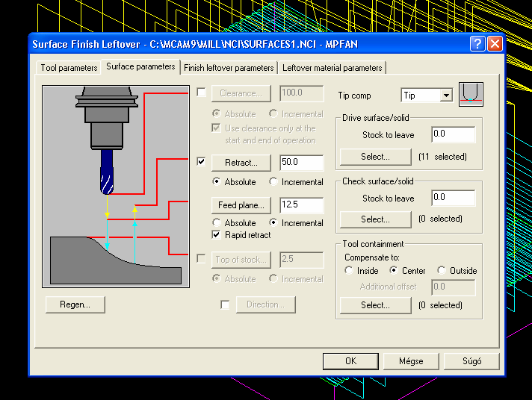
Task: Click the Additional offset field
Action: pos(454,287)
